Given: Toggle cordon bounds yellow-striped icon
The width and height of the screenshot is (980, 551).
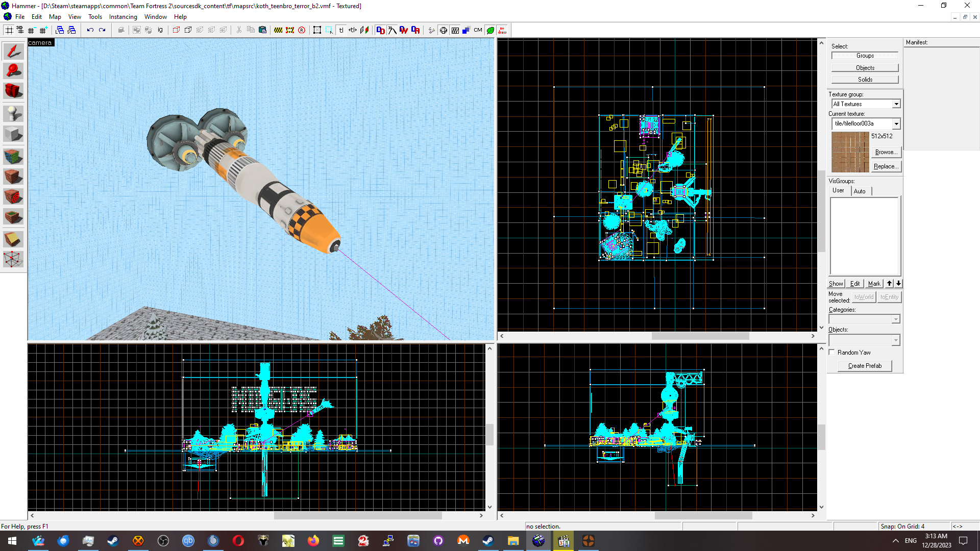Looking at the screenshot, I should (278, 30).
